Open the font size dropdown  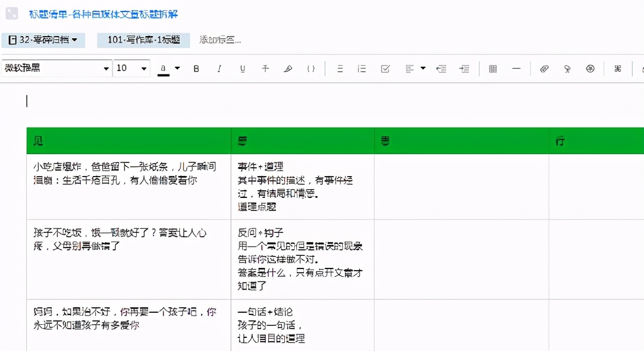tap(144, 69)
